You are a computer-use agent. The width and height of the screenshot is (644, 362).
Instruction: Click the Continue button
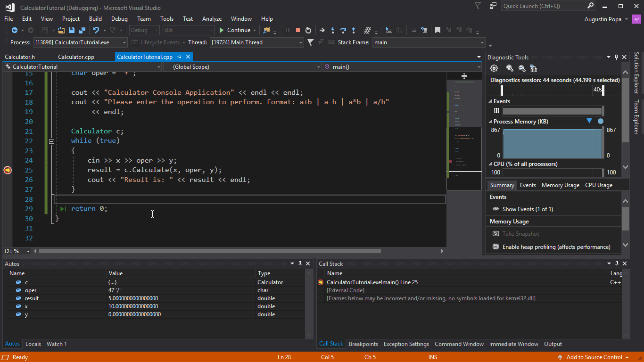pyautogui.click(x=236, y=30)
